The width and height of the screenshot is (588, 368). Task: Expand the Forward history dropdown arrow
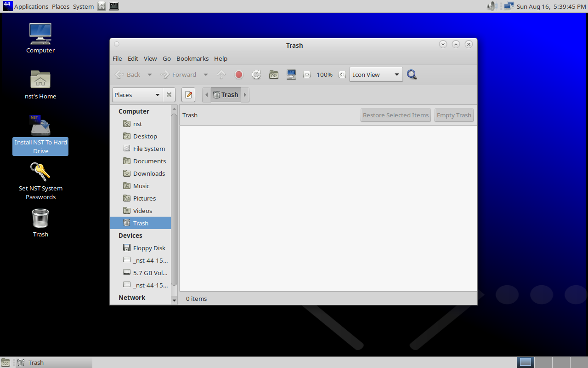point(205,75)
